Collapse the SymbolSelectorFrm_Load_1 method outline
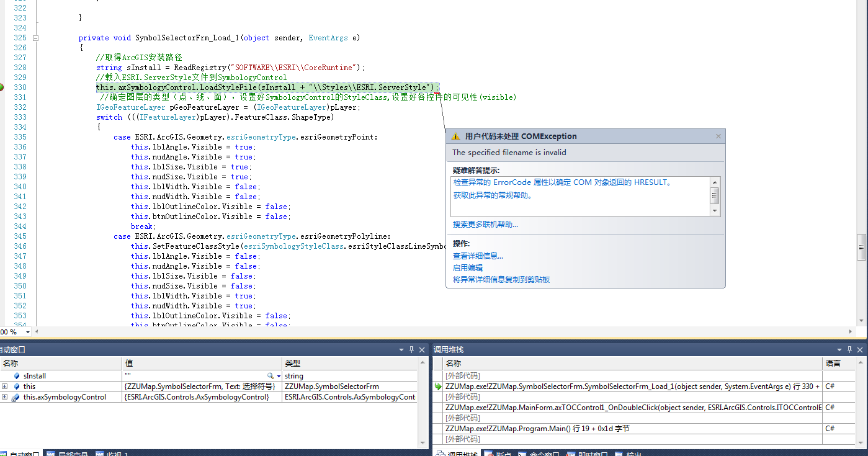This screenshot has width=868, height=456. coord(35,38)
